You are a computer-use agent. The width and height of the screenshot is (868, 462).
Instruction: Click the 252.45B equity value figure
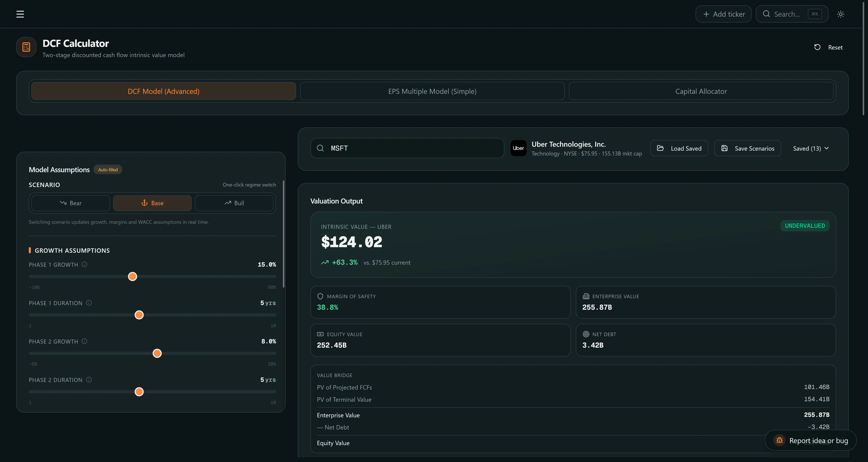(x=332, y=345)
